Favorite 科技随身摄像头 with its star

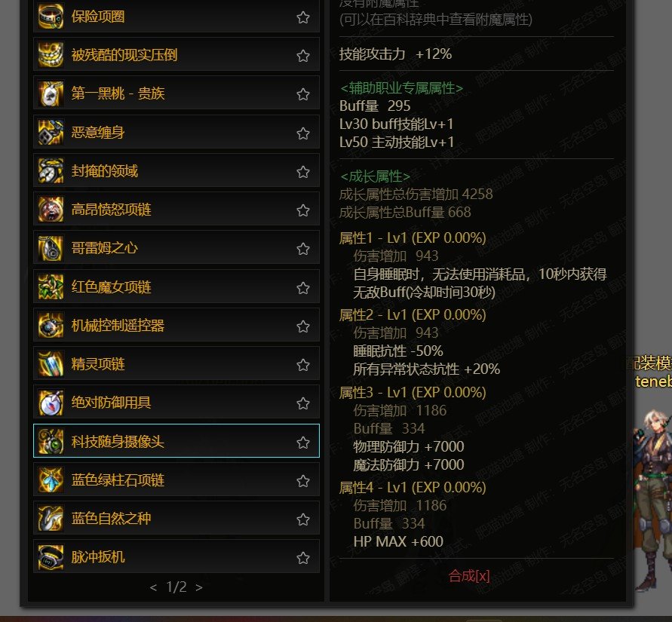pos(303,442)
